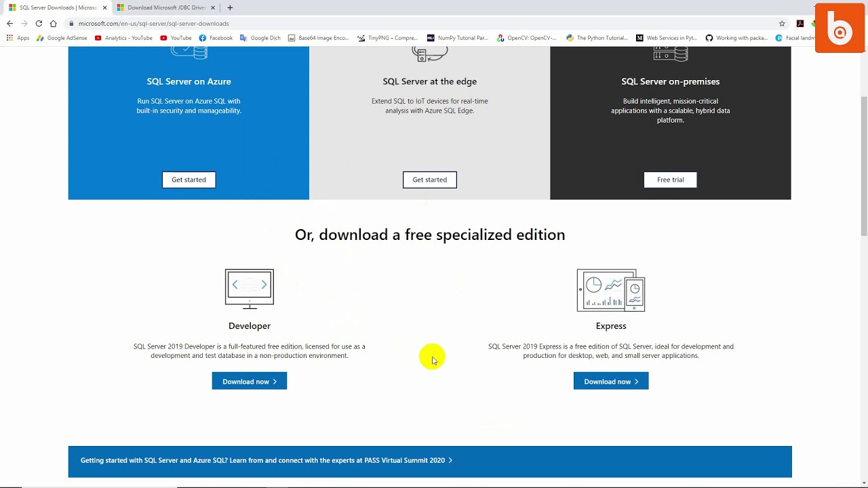
Task: Open the Apps bookmark shortcut
Action: [18, 38]
